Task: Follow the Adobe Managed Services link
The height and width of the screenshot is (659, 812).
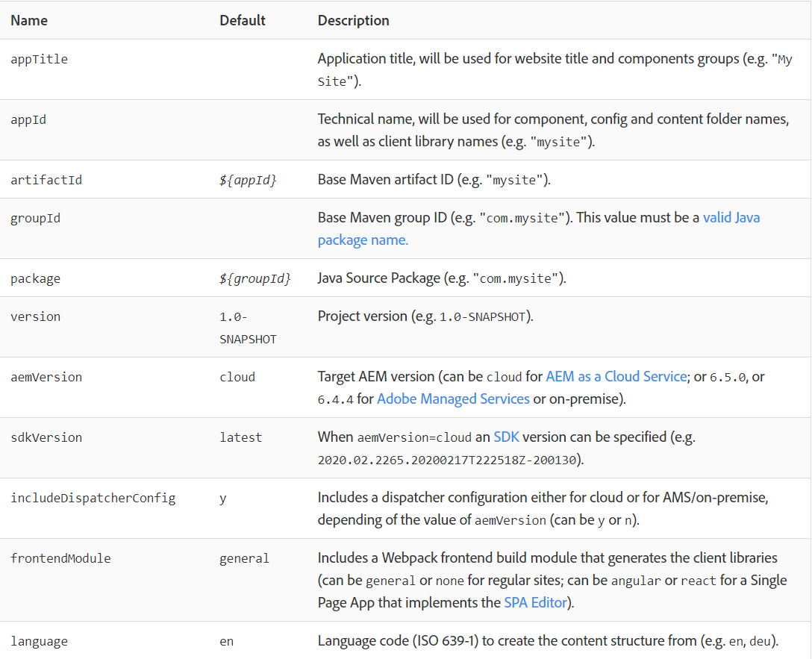Action: point(453,399)
